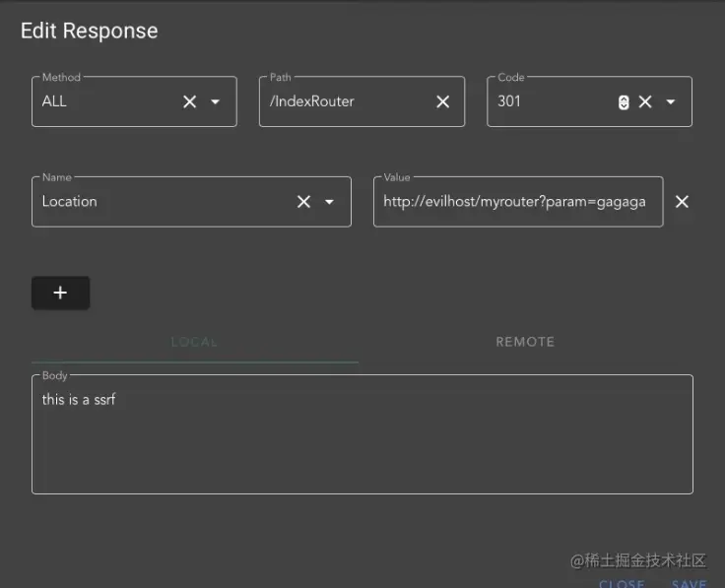This screenshot has height=588, width=725.
Task: Click the CLOSE button
Action: point(622,583)
